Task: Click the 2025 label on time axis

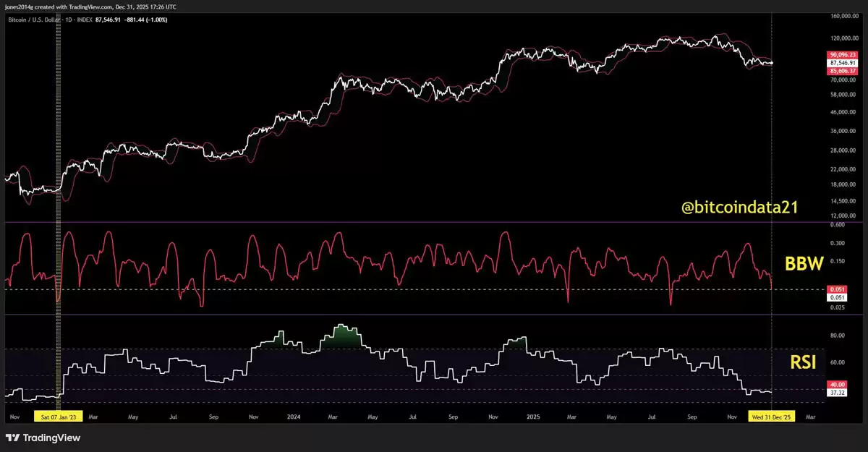Action: point(533,417)
